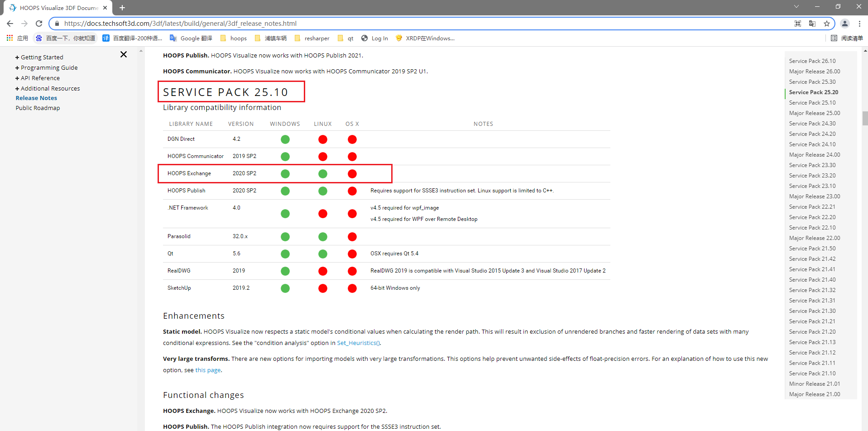Open the XRDP Windows bookmark
This screenshot has height=431, width=868.
coord(425,38)
